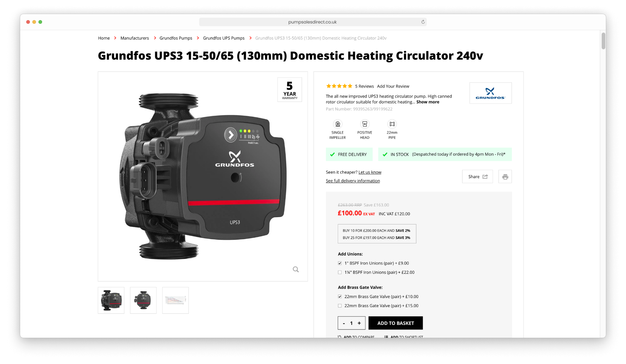The width and height of the screenshot is (626, 364).
Task: Toggle the 1¾" BSPF Iron Unions checkbox
Action: [x=340, y=272]
